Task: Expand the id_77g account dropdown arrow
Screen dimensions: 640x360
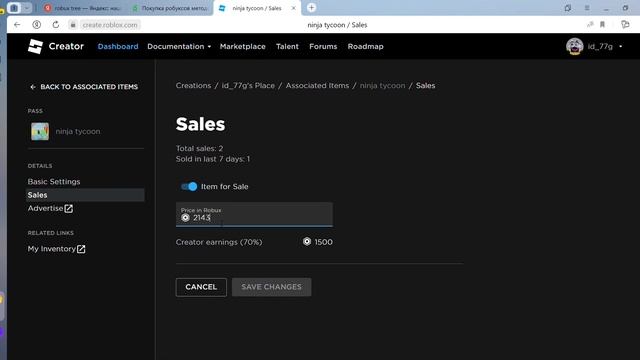Action: 620,47
